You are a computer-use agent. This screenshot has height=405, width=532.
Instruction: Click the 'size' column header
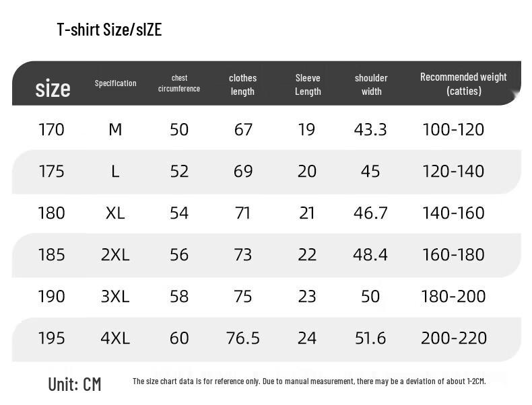coord(53,88)
